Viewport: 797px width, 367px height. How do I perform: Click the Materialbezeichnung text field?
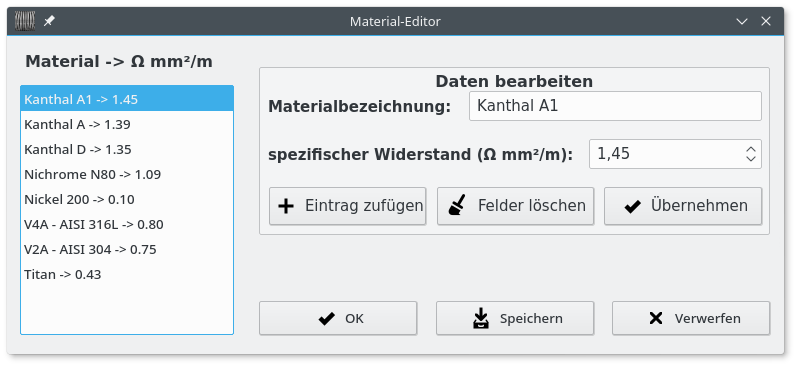pyautogui.click(x=615, y=106)
